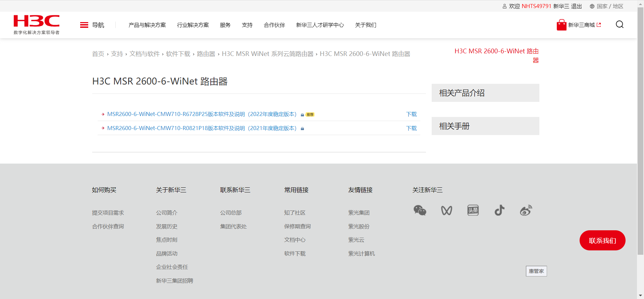The height and width of the screenshot is (299, 644).
Task: Click the 推荐 badge on R6728P25 row
Action: tap(310, 115)
